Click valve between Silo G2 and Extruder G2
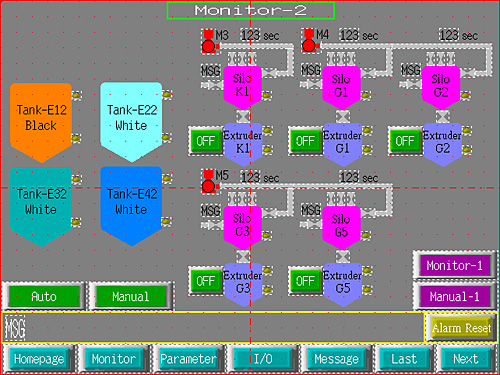Image resolution: width=500 pixels, height=375 pixels. click(442, 116)
